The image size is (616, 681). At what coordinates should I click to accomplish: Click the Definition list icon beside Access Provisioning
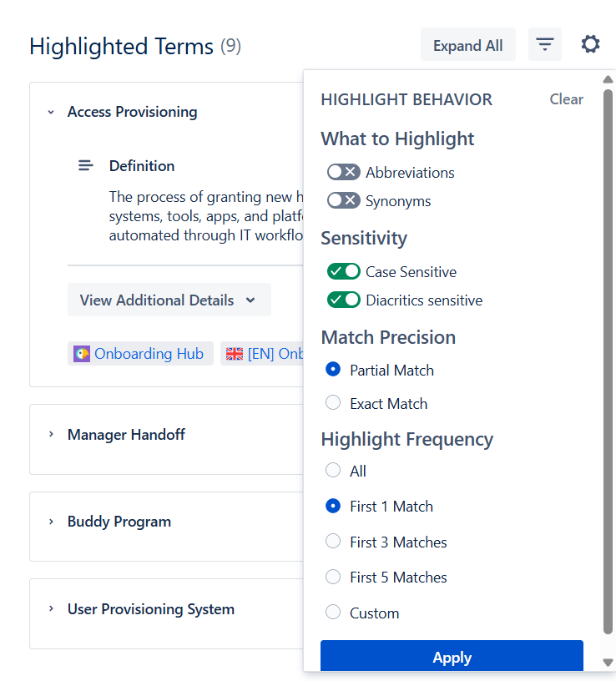coord(85,165)
